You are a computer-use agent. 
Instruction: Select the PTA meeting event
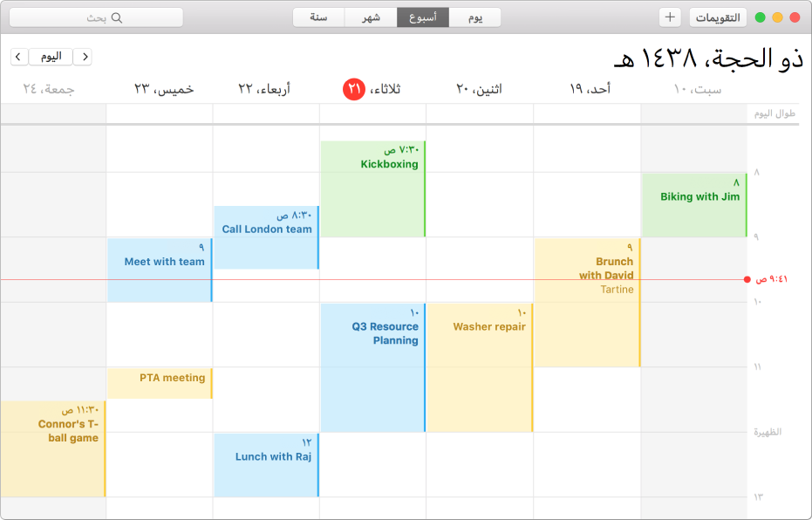pos(160,383)
